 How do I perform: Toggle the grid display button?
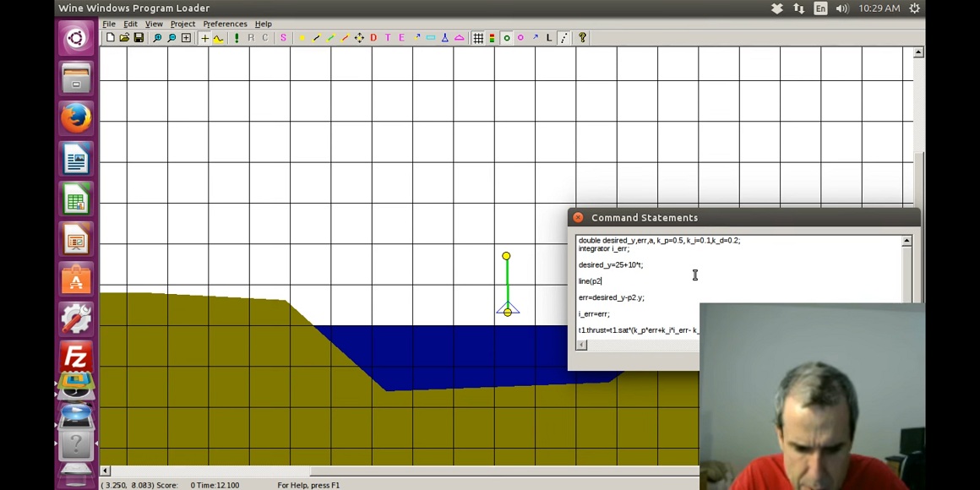(478, 38)
